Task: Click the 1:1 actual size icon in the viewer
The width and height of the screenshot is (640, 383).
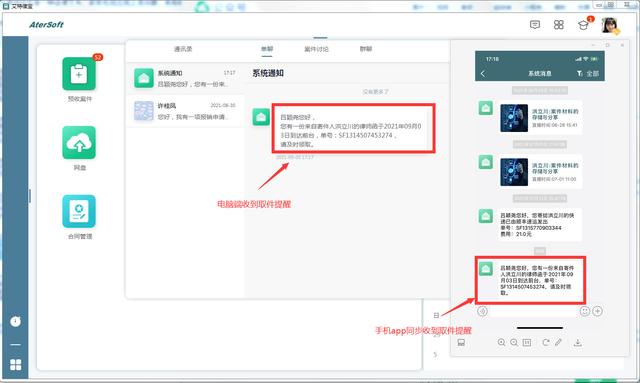Action: click(x=527, y=343)
